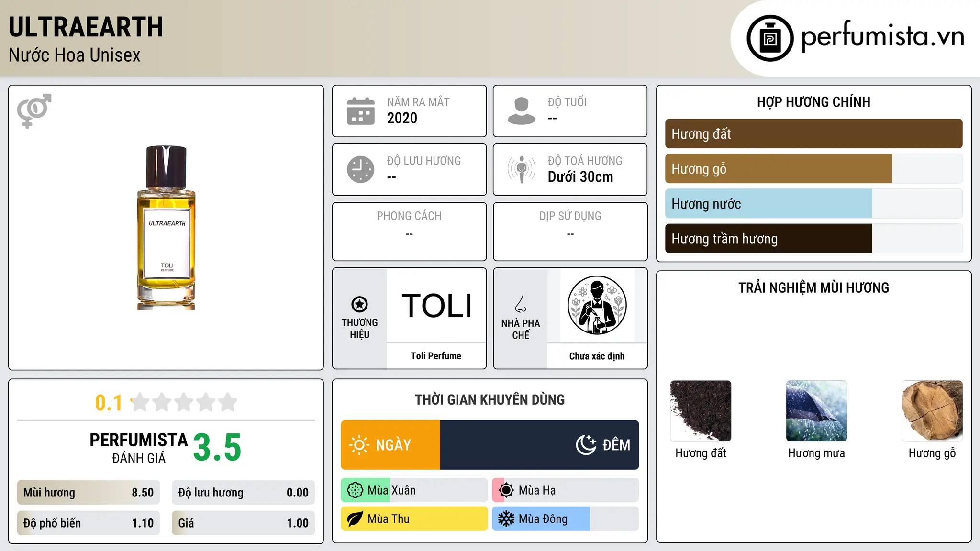Click the perfumista.vn bottle logo icon

[x=770, y=38]
